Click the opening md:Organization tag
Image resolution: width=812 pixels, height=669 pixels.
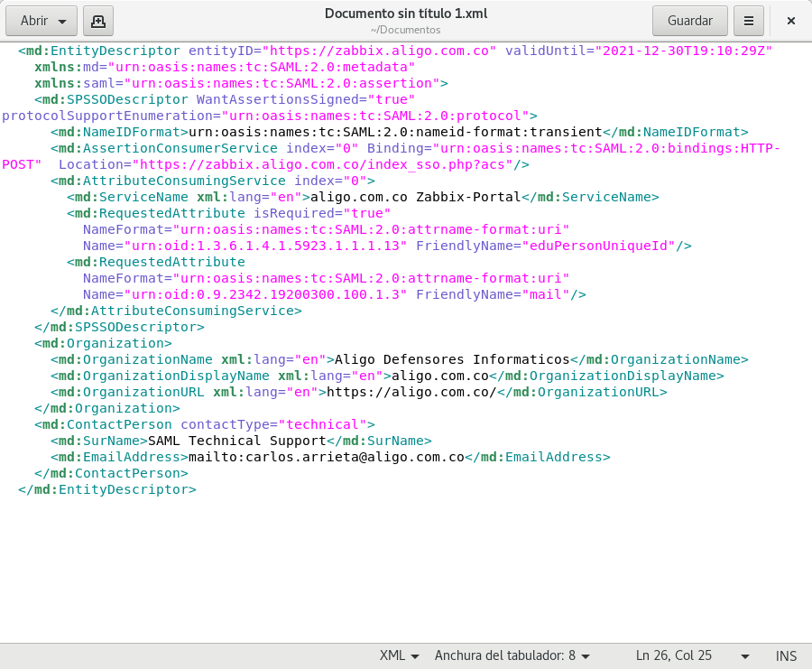click(103, 344)
